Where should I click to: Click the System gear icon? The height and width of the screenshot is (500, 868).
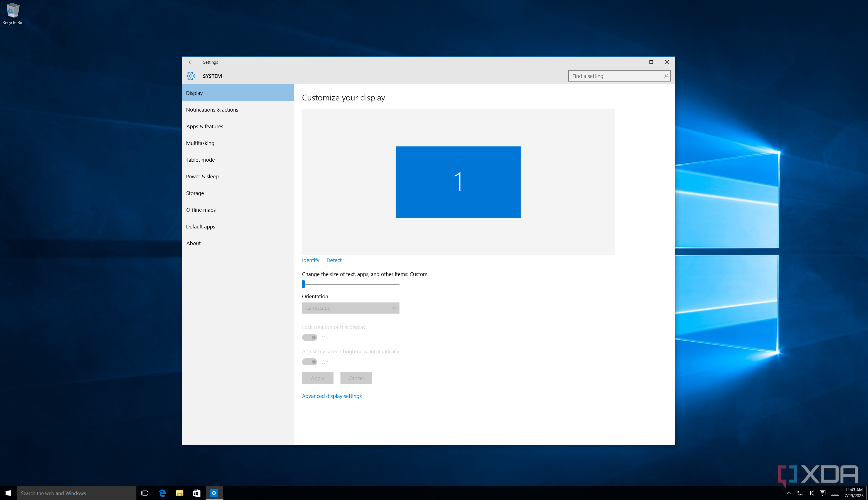191,76
